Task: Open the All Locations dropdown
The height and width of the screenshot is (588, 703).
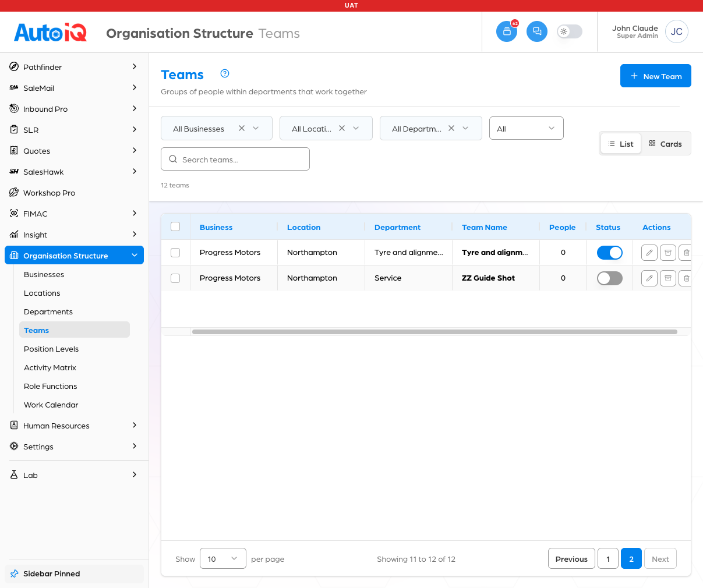Action: point(326,128)
